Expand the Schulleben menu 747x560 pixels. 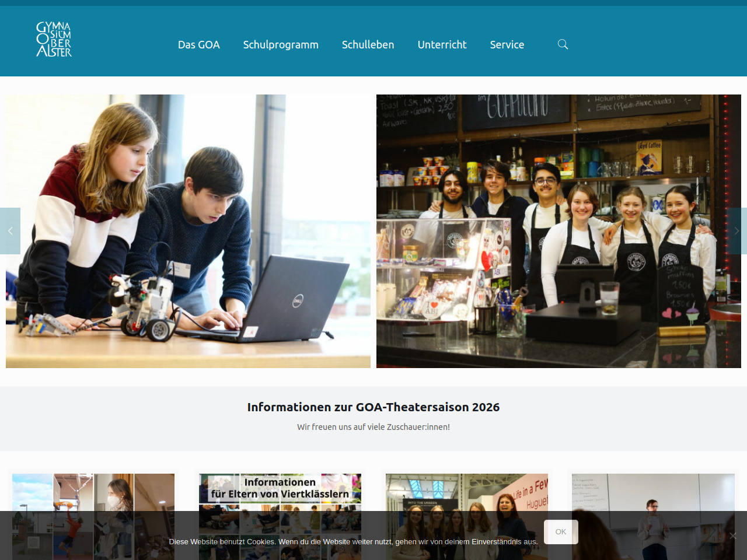click(368, 45)
